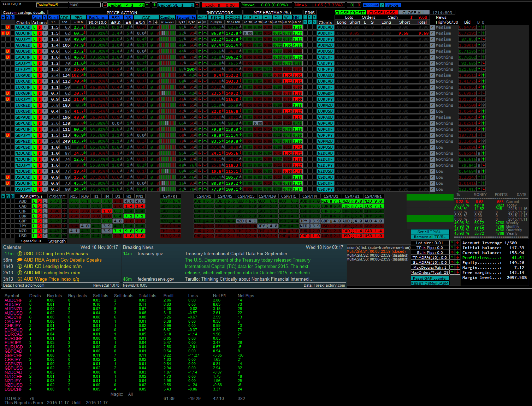Toggle the N filter in the pairs header
Viewport: 532px width, 406px height.
(x=12, y=17)
